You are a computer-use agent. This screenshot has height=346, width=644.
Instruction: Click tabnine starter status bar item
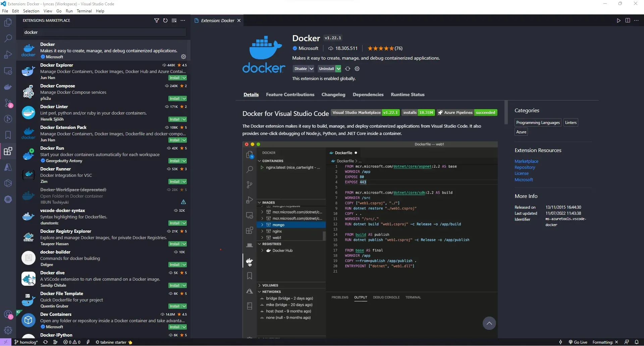114,342
